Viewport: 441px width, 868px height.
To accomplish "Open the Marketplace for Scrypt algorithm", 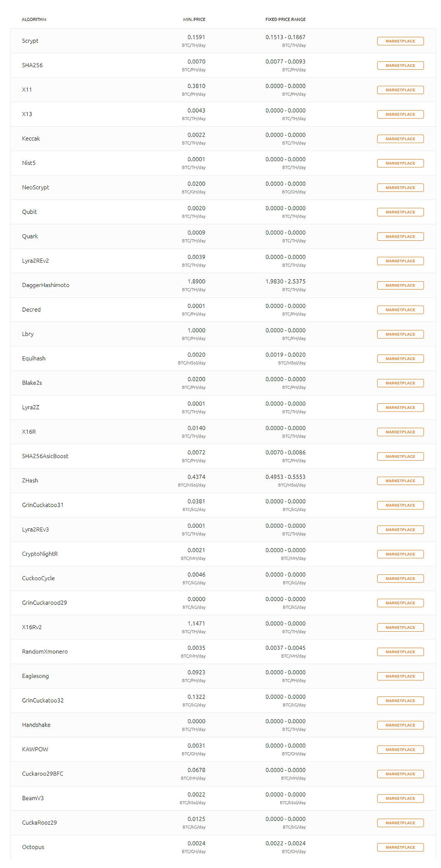I will tap(400, 41).
